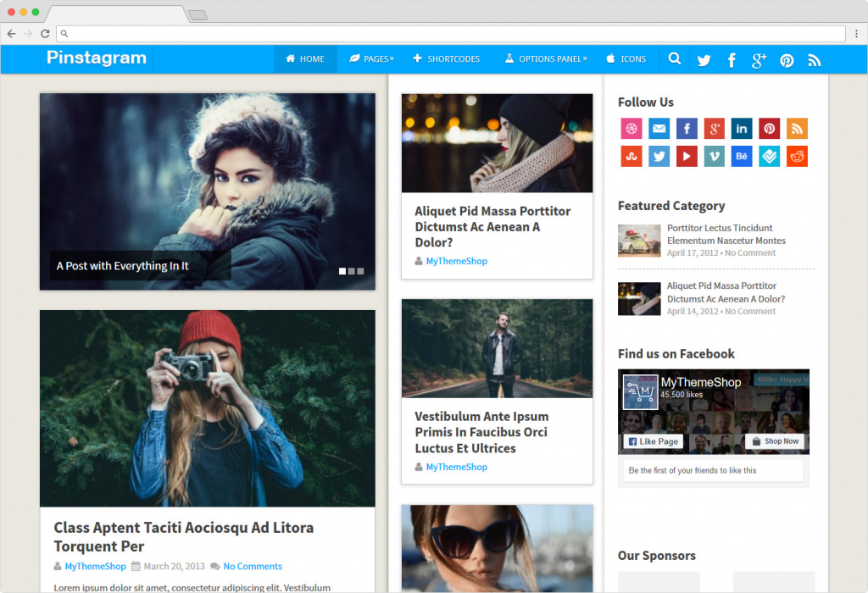The width and height of the screenshot is (868, 593).
Task: Click the email envelope icon under Follow Us
Action: 659,129
